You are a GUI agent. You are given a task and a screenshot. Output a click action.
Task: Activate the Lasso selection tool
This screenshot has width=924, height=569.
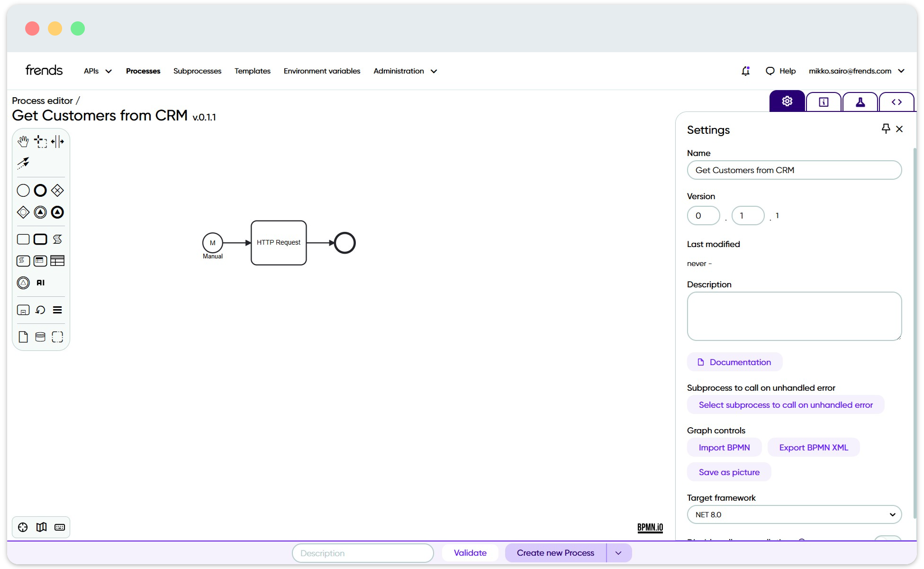pyautogui.click(x=40, y=141)
